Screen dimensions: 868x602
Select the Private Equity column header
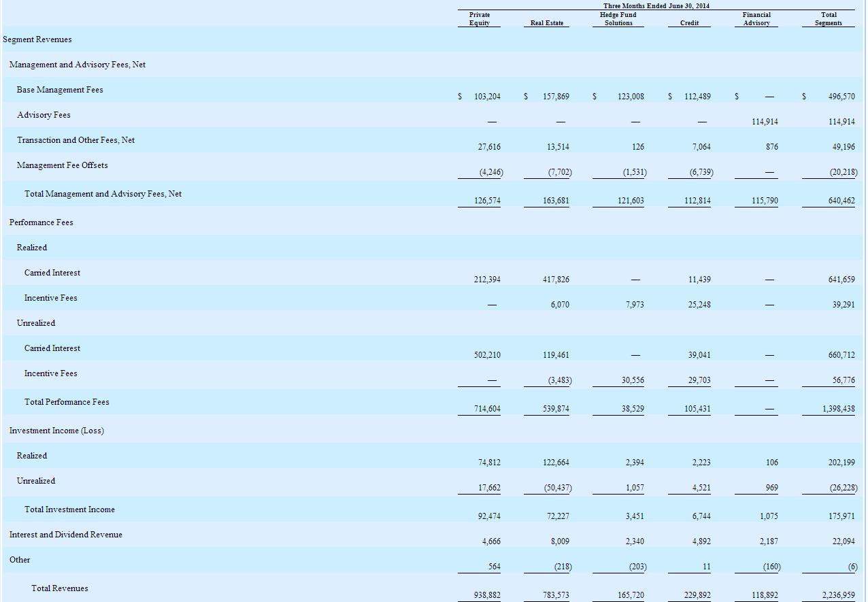tap(480, 18)
